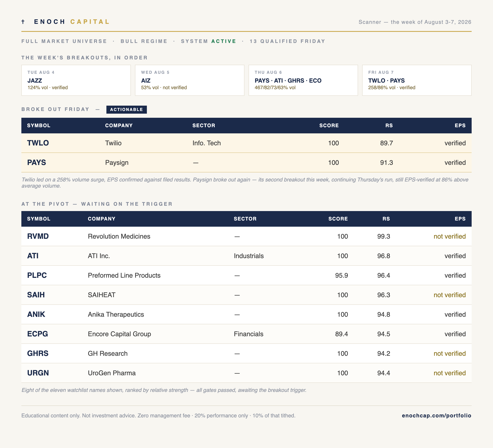Screen dimensions: 493x448
Task: Click the SCORE header in Broke Out Friday table
Action: click(x=329, y=126)
